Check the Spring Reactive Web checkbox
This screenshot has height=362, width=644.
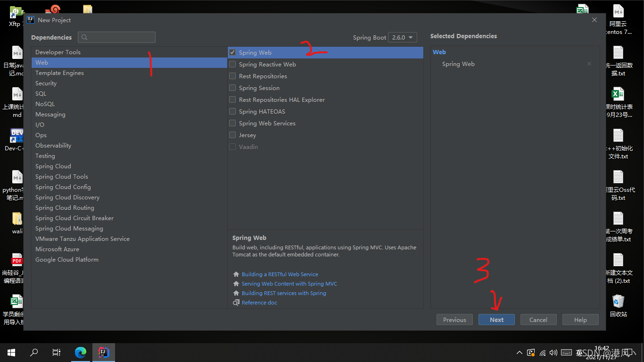point(232,64)
